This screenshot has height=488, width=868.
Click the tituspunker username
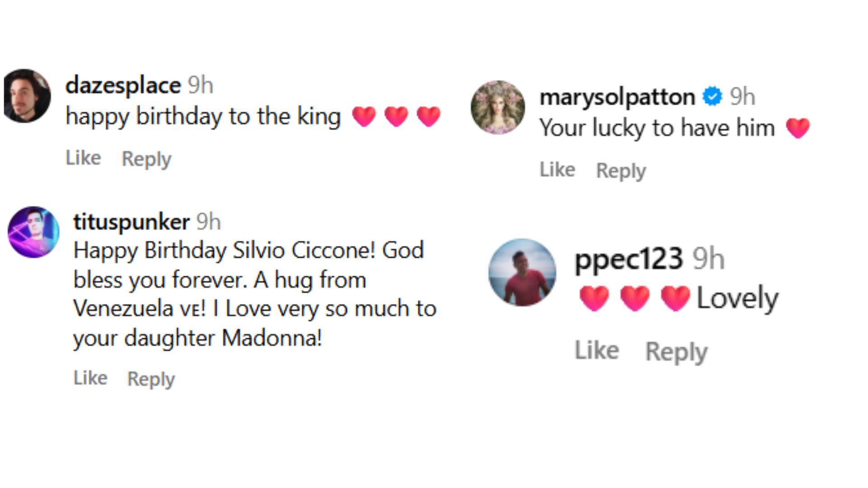(x=131, y=222)
